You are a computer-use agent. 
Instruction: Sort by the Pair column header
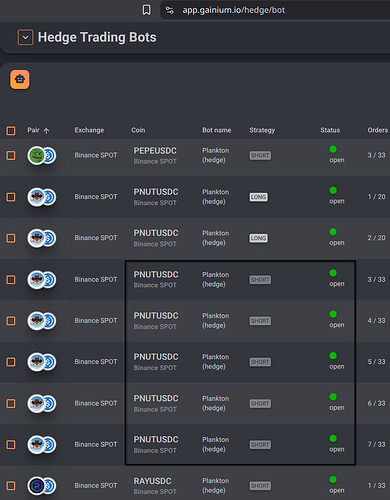(x=33, y=130)
